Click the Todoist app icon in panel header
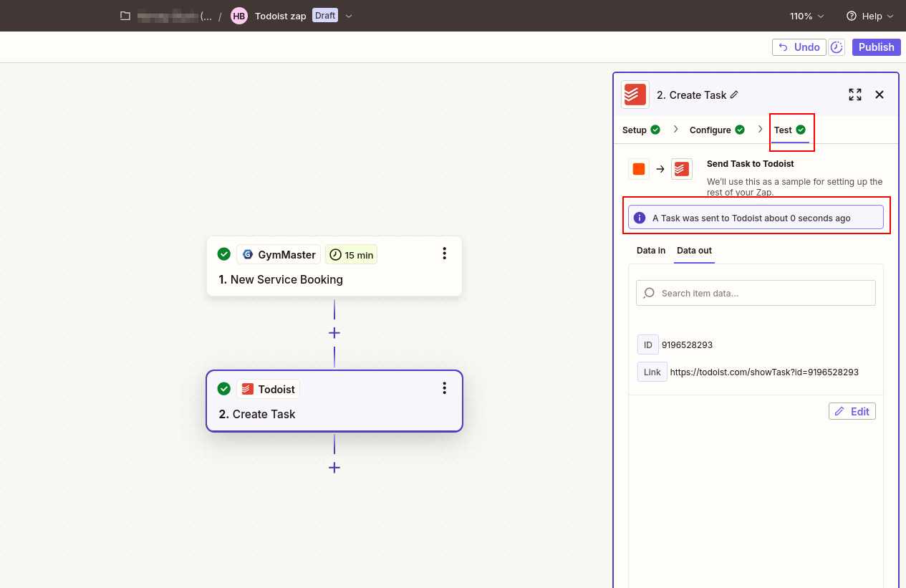 635,95
